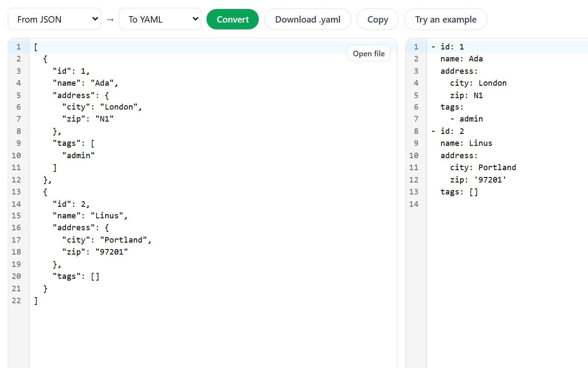Screen dimensions: 588x368
Task: Click Open file in the JSON editor
Action: [369, 53]
